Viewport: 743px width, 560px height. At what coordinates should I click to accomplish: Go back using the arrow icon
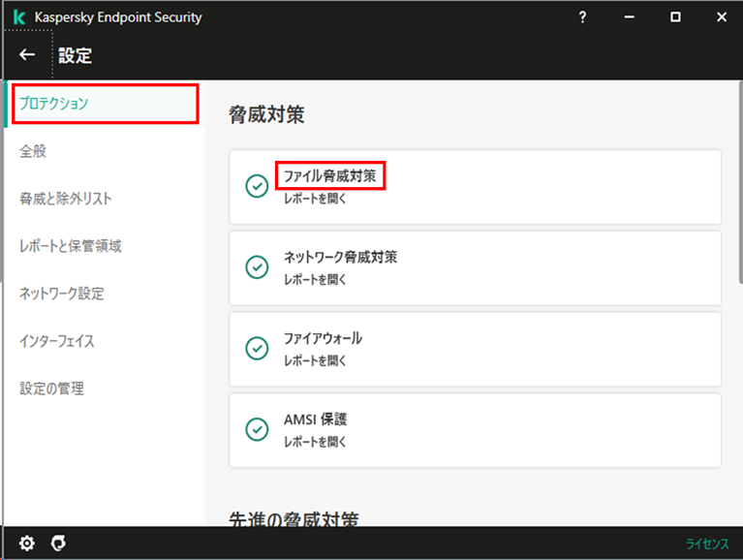(x=27, y=55)
